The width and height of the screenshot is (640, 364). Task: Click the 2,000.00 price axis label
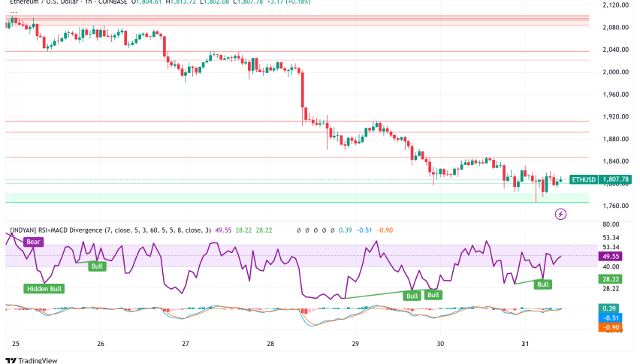pyautogui.click(x=615, y=72)
